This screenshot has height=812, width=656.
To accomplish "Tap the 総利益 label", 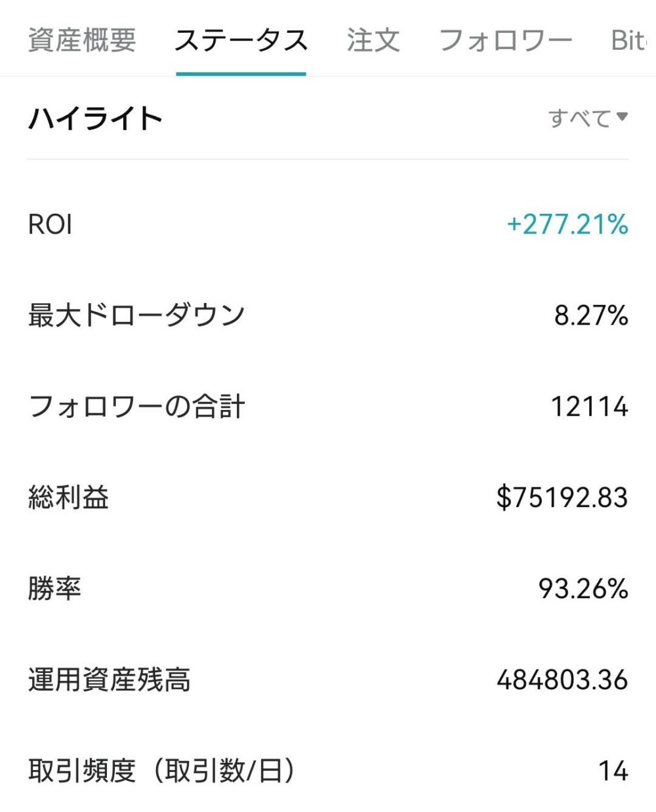I will point(68,498).
